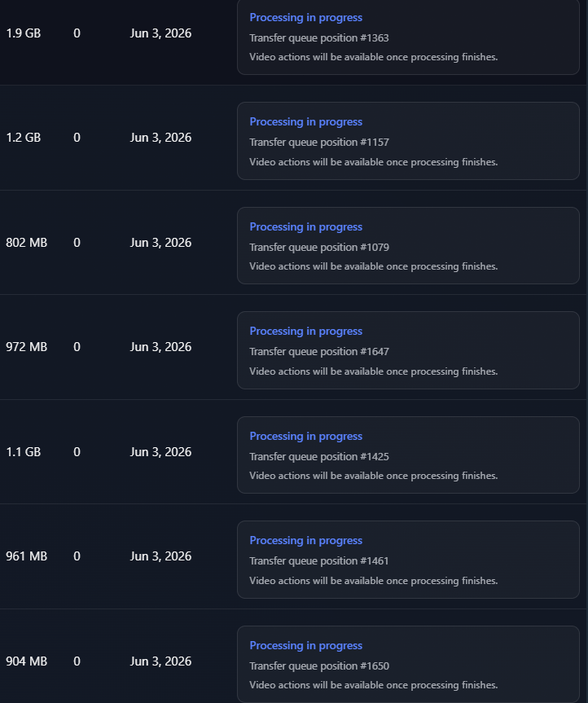Select the 1.9 GB size cell

tap(24, 33)
